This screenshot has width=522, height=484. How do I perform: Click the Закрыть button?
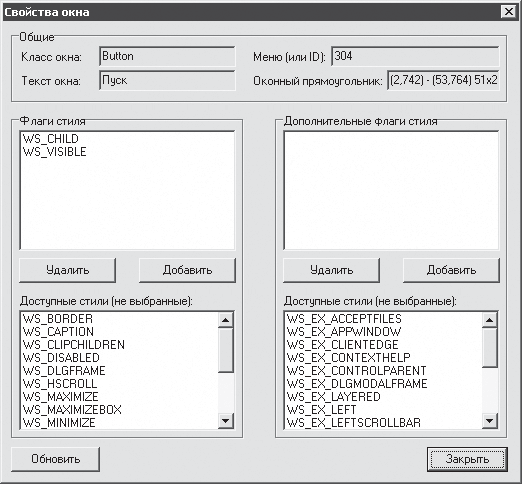(x=467, y=459)
